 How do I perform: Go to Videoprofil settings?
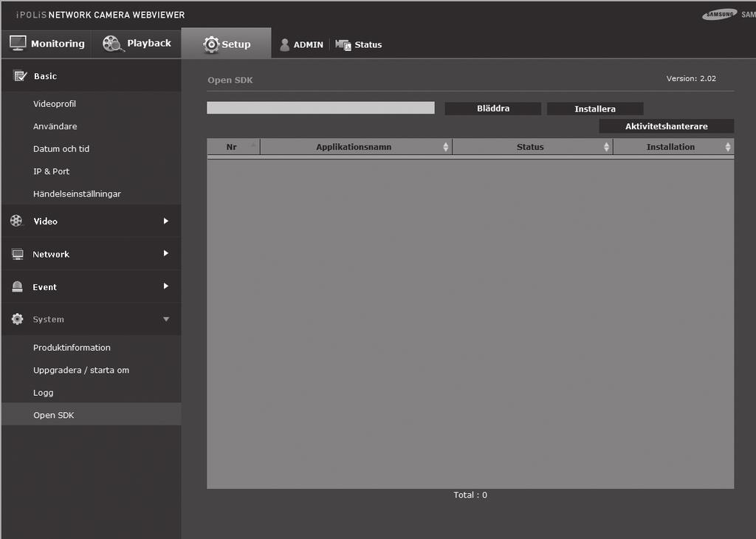tap(55, 103)
